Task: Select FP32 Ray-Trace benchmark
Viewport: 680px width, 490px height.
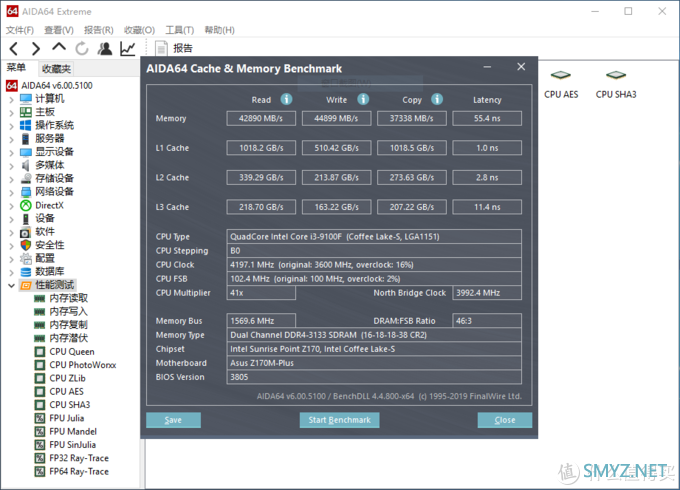Action: pyautogui.click(x=79, y=458)
